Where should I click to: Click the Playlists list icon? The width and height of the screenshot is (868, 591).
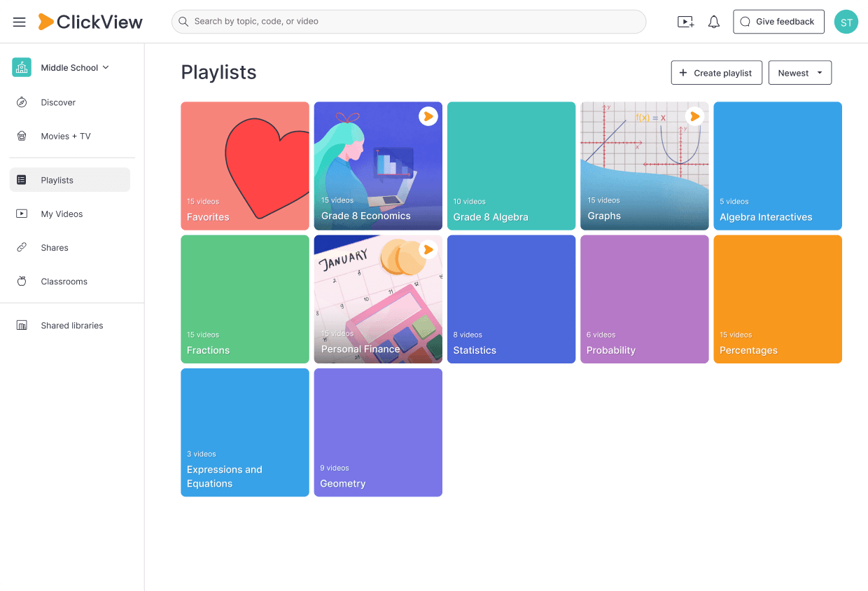22,180
